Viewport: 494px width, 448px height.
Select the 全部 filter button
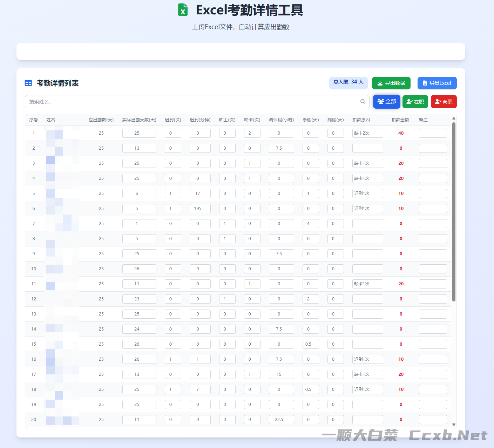point(387,102)
